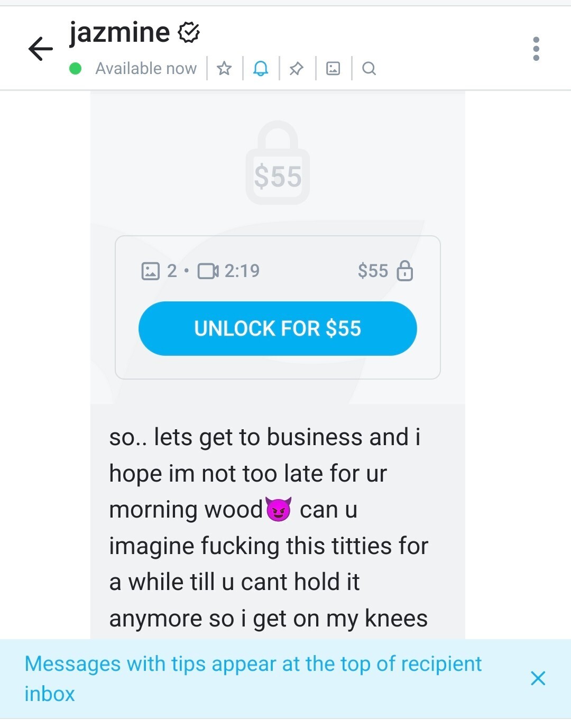
Task: Open search in conversation magnifier icon
Action: (369, 68)
